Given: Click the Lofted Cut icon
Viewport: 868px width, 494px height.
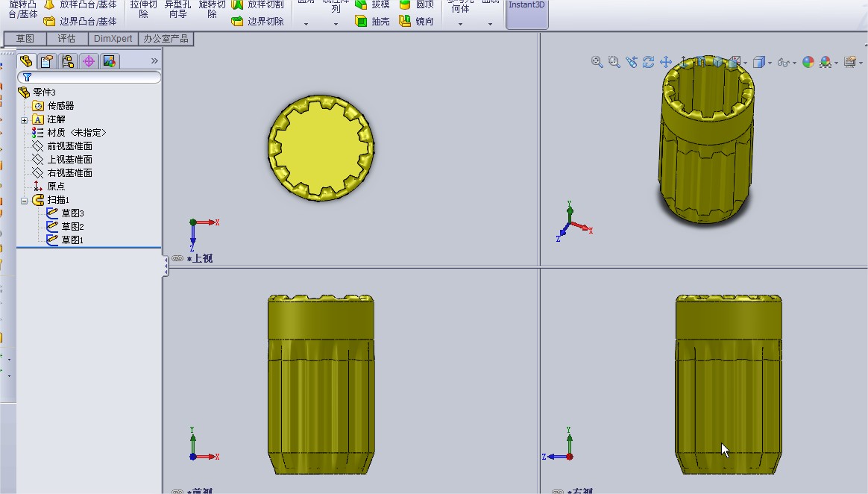Looking at the screenshot, I should pos(237,4).
